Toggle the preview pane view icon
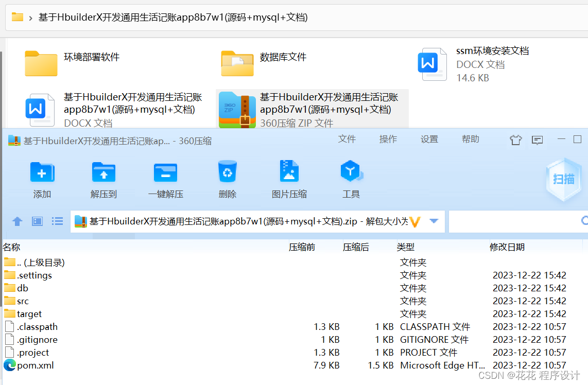 tap(37, 221)
